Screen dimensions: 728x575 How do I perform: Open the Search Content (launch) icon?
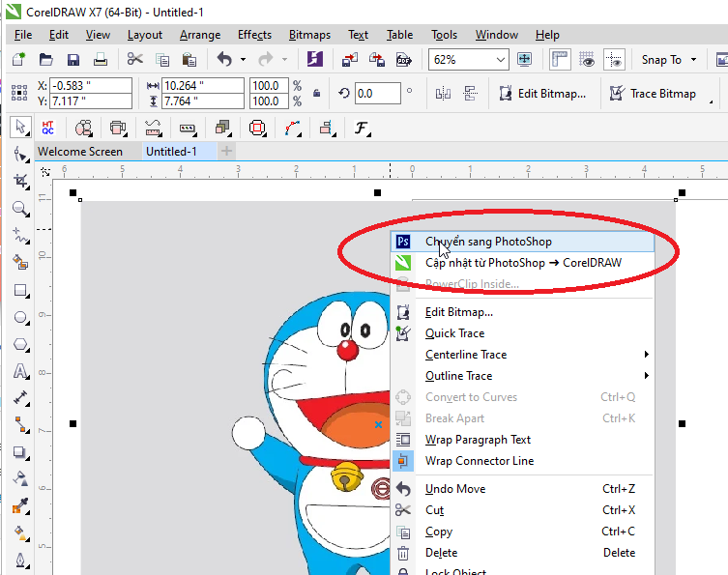(315, 59)
